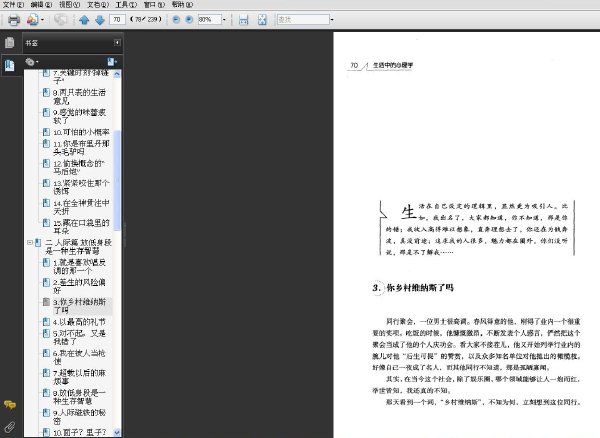Select bookmark 1.就是喜欢唱反调的那一个
This screenshot has width=600, height=438.
[x=79, y=267]
